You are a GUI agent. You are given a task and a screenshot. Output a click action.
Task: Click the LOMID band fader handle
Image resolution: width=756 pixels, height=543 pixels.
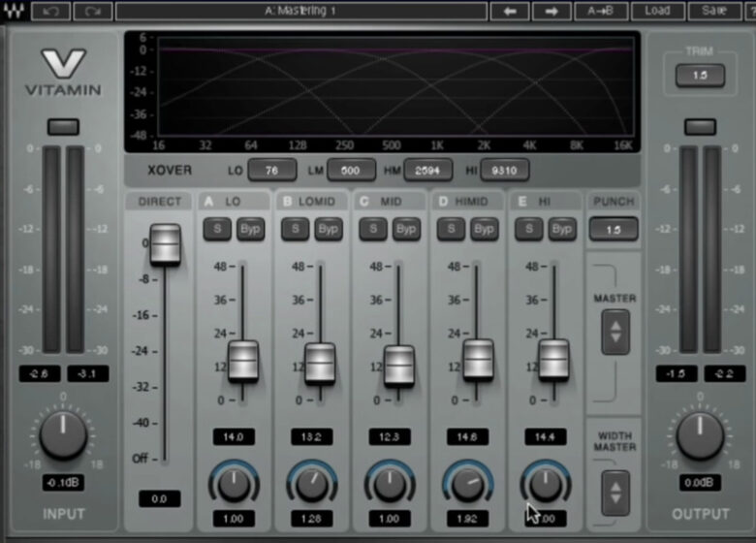[320, 364]
